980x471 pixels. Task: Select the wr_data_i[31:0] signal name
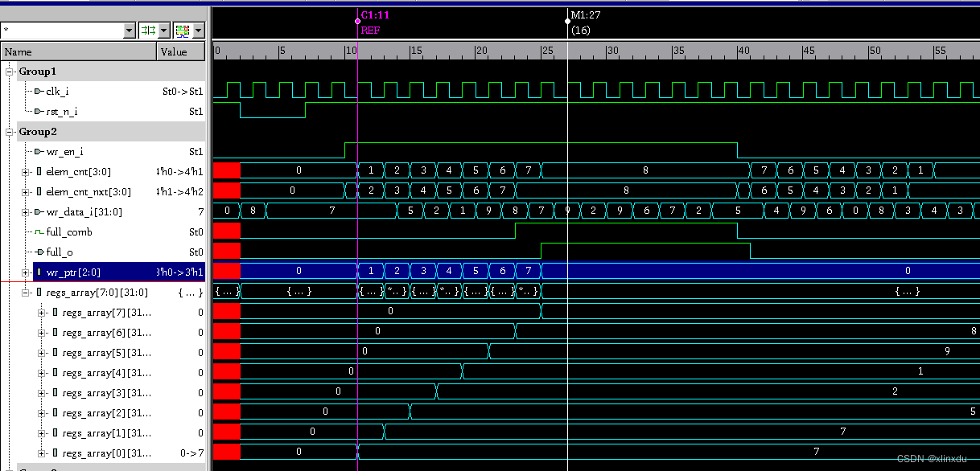pos(84,212)
